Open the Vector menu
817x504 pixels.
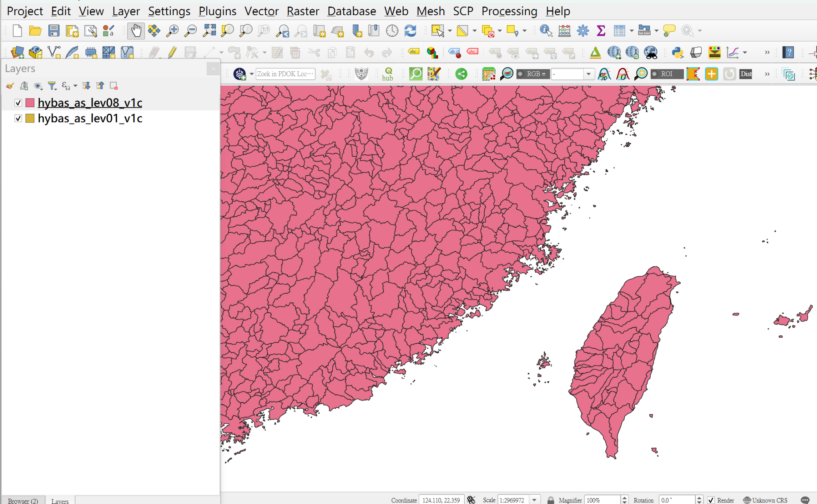tap(261, 11)
